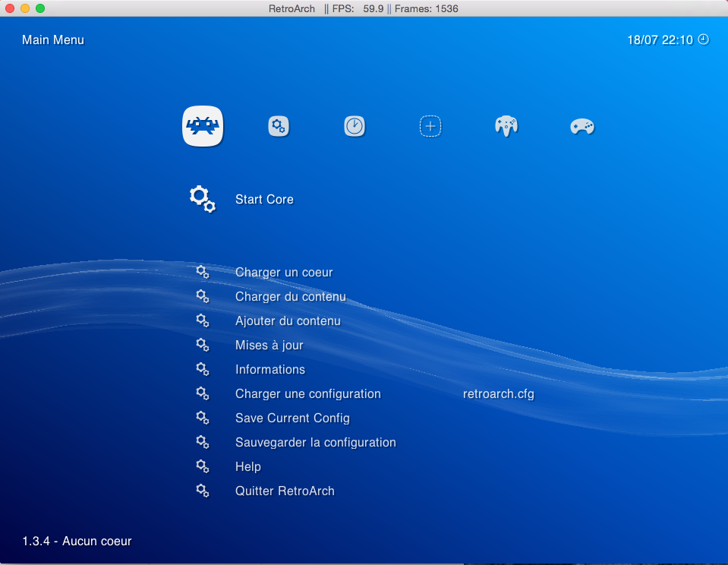Click gears icon beside Informations

tap(203, 369)
